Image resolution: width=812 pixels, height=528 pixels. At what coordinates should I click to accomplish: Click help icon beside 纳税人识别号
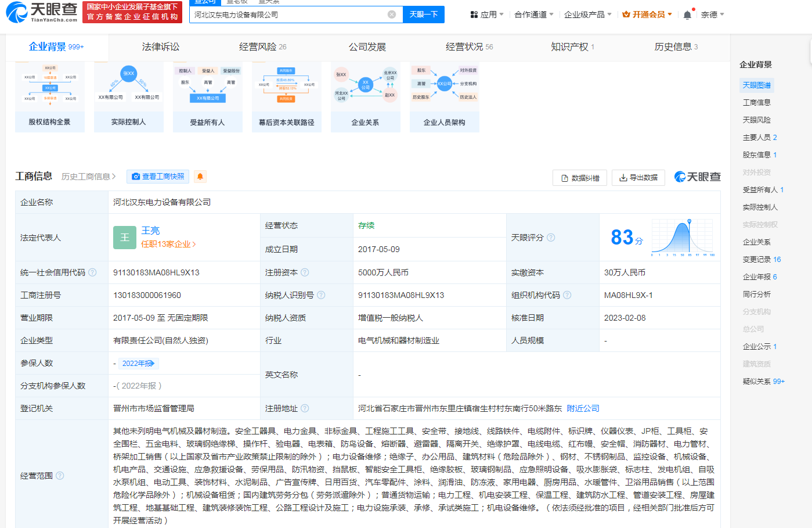point(321,295)
